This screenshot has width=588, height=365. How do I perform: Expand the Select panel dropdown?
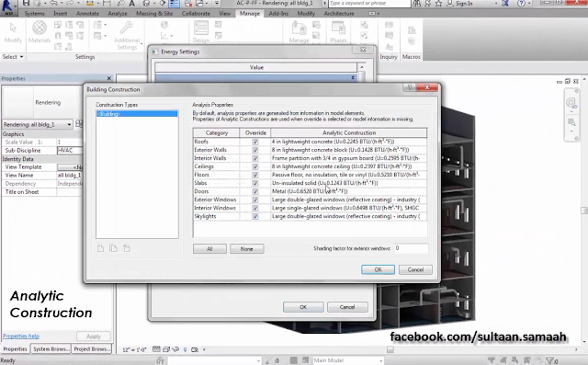coord(21,57)
